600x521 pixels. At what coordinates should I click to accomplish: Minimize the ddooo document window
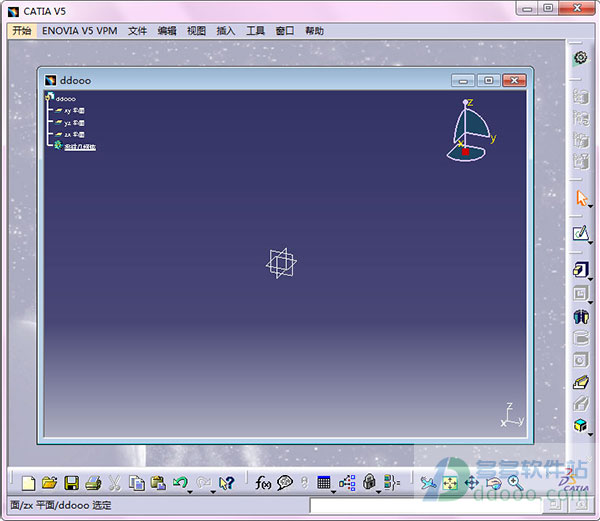point(463,80)
